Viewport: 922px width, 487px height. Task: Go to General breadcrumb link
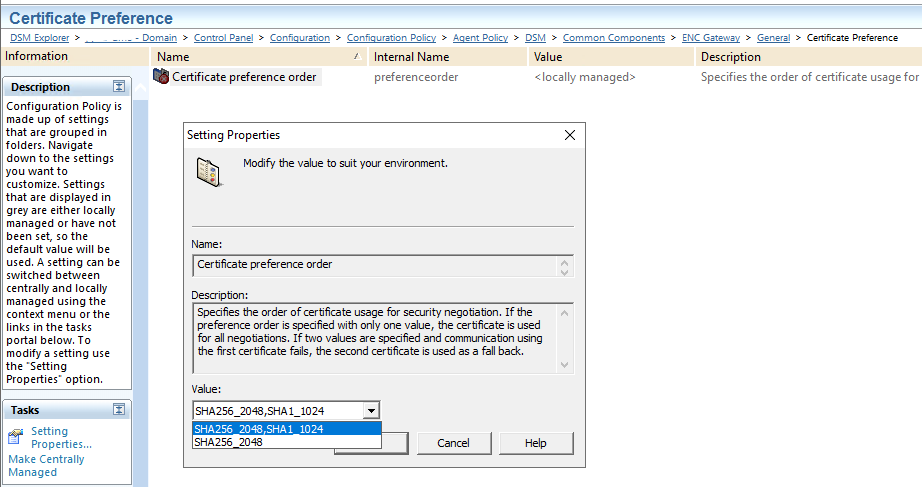[773, 38]
